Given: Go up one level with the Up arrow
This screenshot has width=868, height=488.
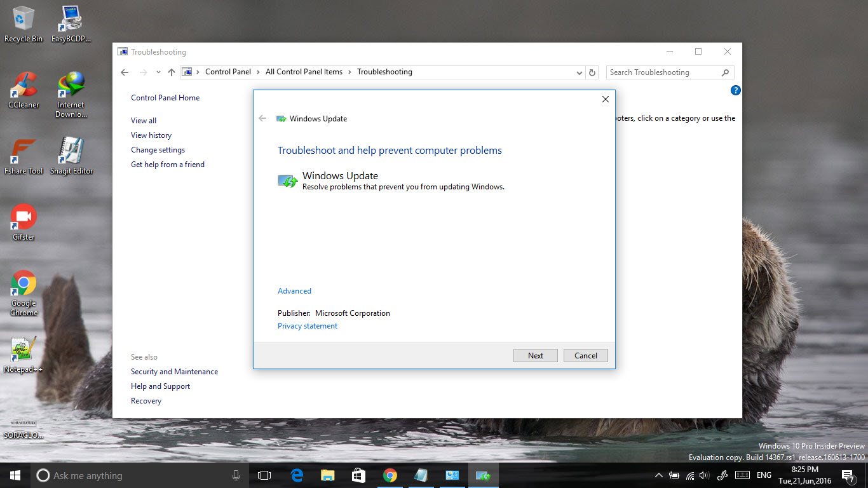Looking at the screenshot, I should (x=172, y=72).
